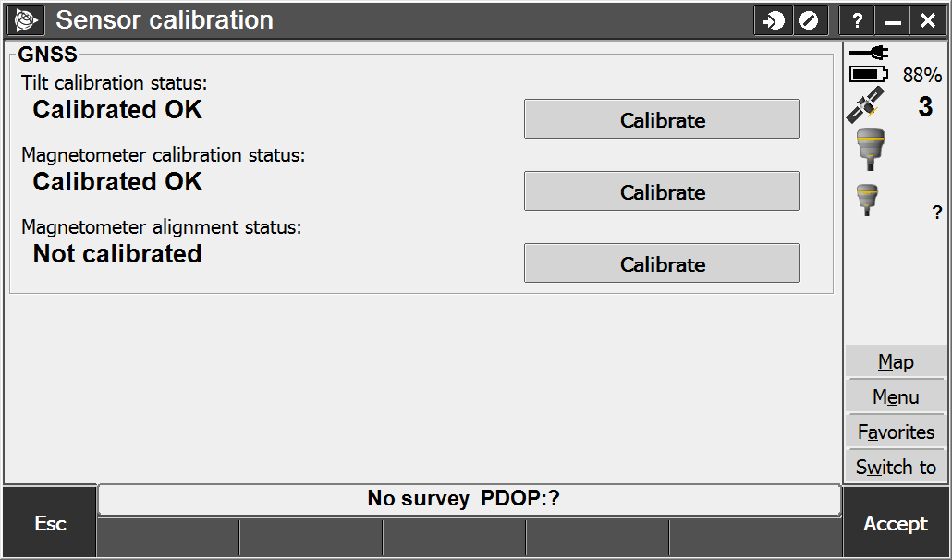Select the upper GNSS receiver icon
The width and height of the screenshot is (952, 560).
coord(870,149)
